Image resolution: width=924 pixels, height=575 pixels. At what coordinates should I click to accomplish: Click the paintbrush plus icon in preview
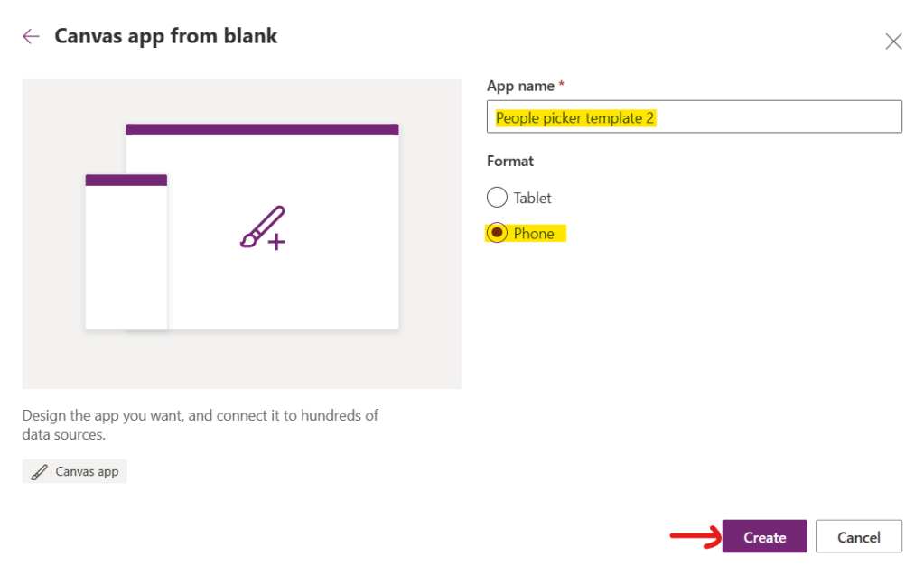point(263,227)
